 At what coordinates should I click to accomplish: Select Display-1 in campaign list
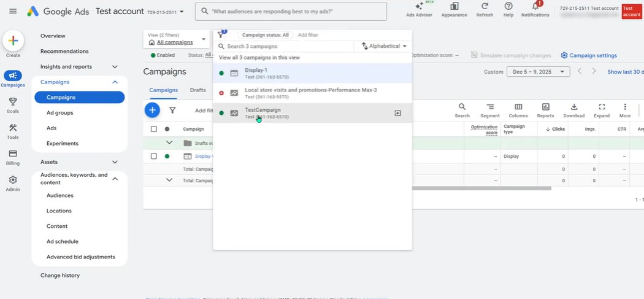tap(313, 73)
